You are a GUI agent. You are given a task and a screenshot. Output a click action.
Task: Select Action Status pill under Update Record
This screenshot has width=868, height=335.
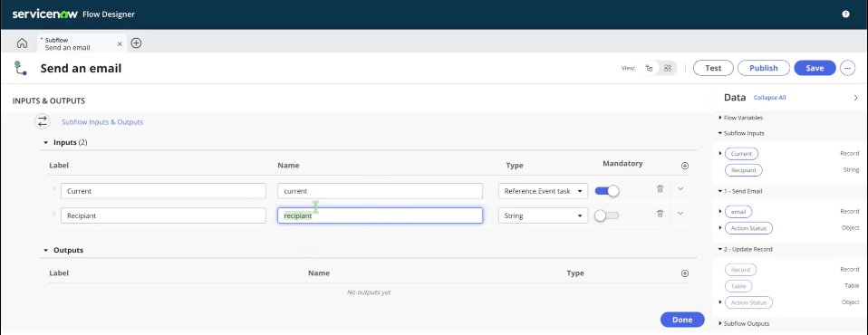pos(748,302)
